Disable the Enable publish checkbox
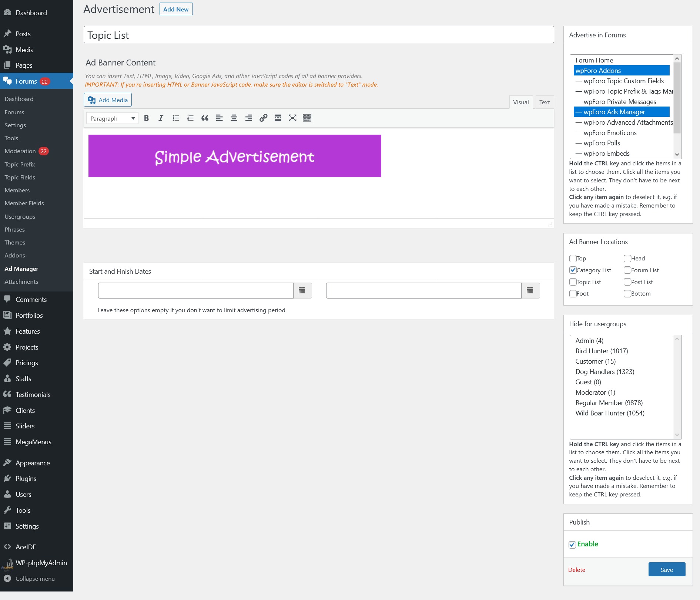The image size is (700, 600). pos(572,545)
